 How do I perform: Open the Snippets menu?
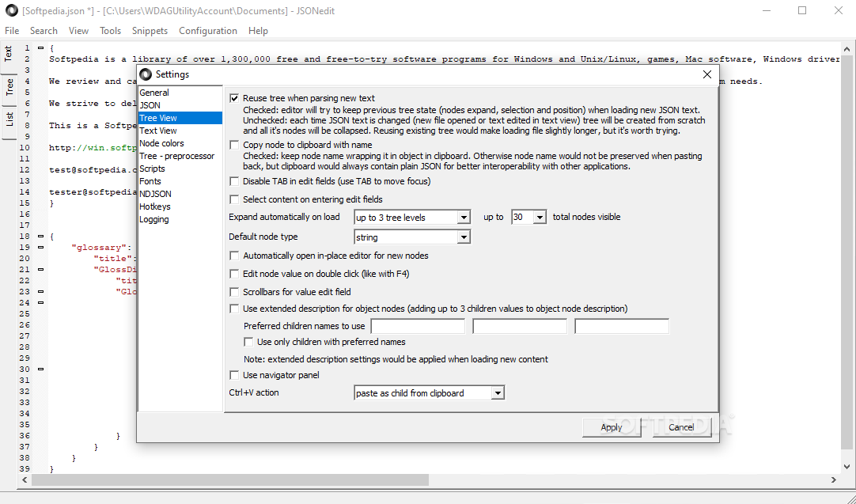[x=150, y=31]
